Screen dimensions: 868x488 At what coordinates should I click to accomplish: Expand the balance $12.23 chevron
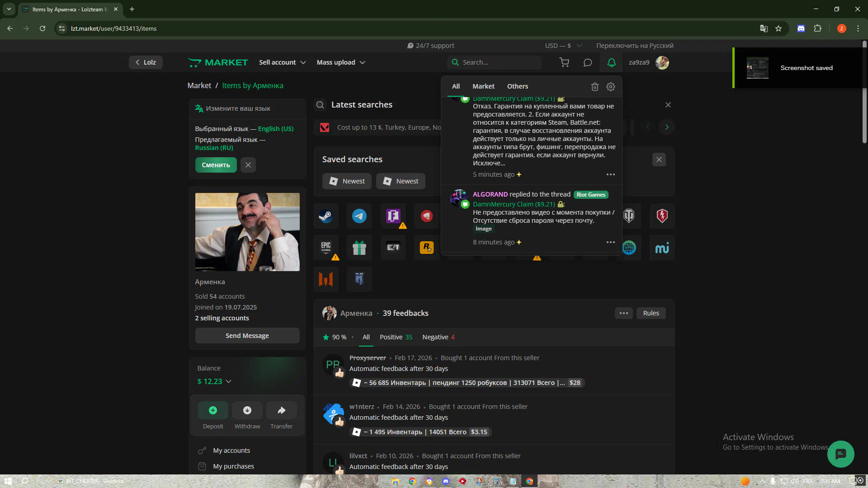[x=228, y=381]
